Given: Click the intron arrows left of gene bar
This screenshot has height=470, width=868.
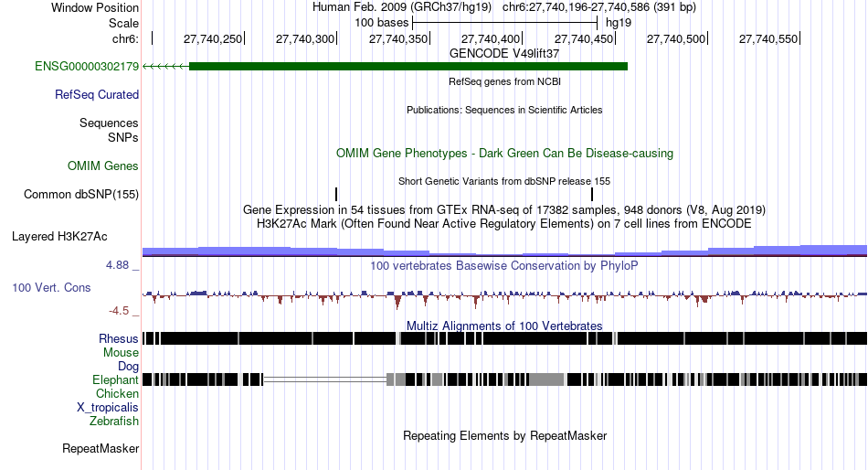Looking at the screenshot, I should [x=166, y=67].
